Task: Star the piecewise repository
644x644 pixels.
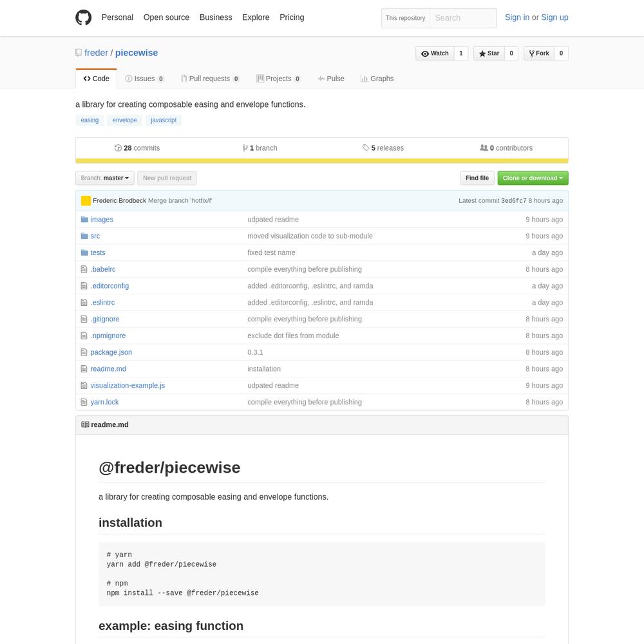Action: coord(489,53)
